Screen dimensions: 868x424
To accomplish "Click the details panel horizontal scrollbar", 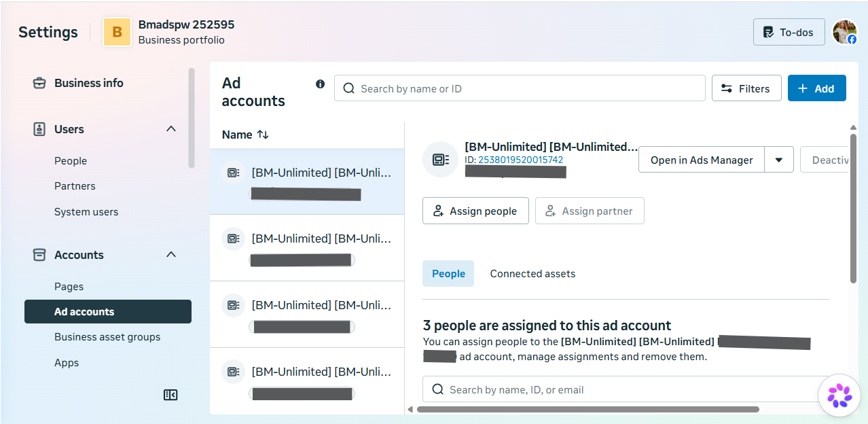I will click(x=587, y=409).
